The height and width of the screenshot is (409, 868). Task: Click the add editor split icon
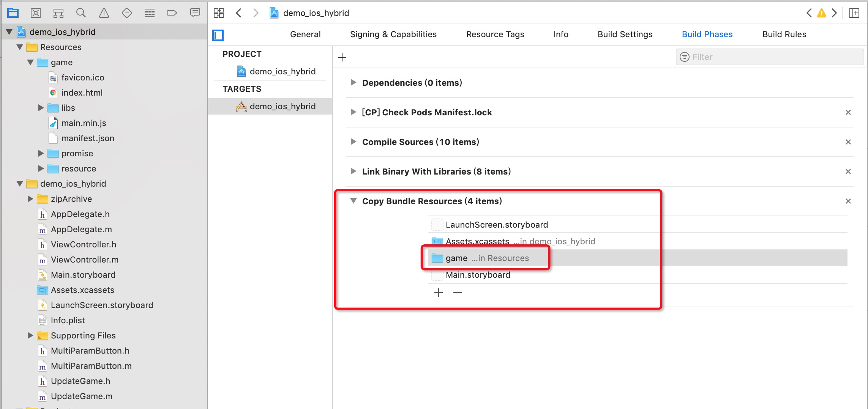[x=854, y=13]
